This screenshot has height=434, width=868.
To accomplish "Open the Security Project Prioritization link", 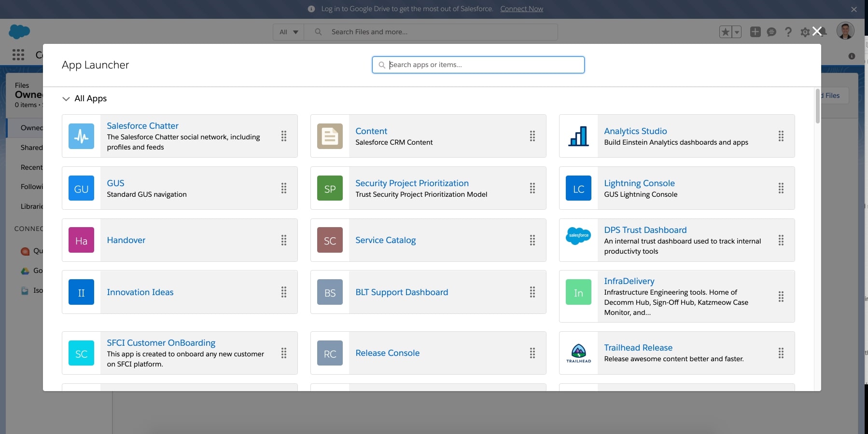I will point(412,183).
